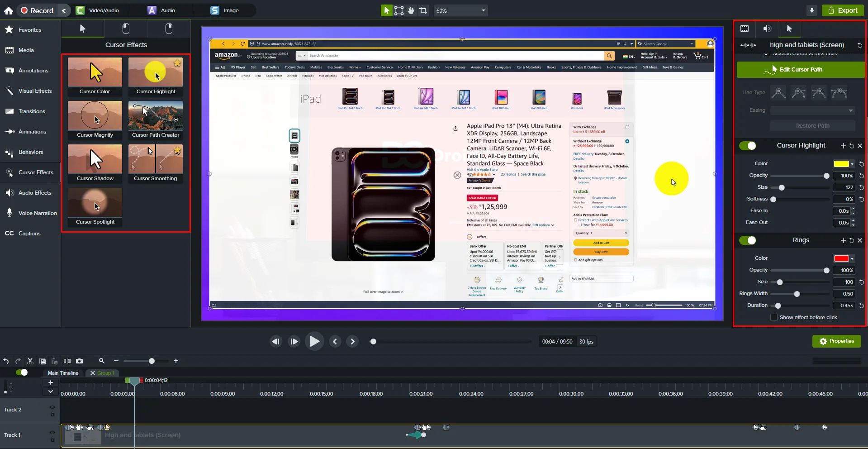Remove the Rings effect with X

click(860, 240)
